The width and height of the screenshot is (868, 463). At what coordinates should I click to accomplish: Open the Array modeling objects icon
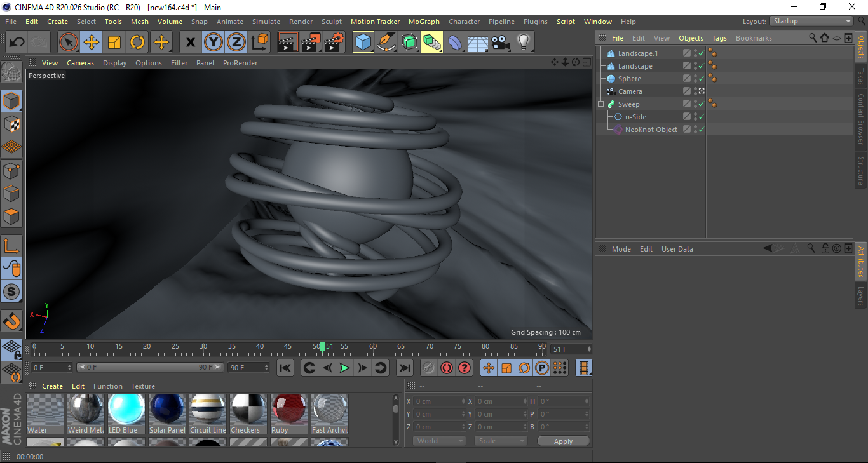pos(431,43)
